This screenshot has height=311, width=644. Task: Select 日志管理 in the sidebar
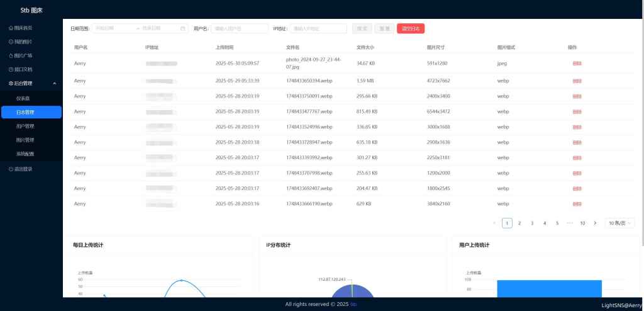[x=31, y=112]
